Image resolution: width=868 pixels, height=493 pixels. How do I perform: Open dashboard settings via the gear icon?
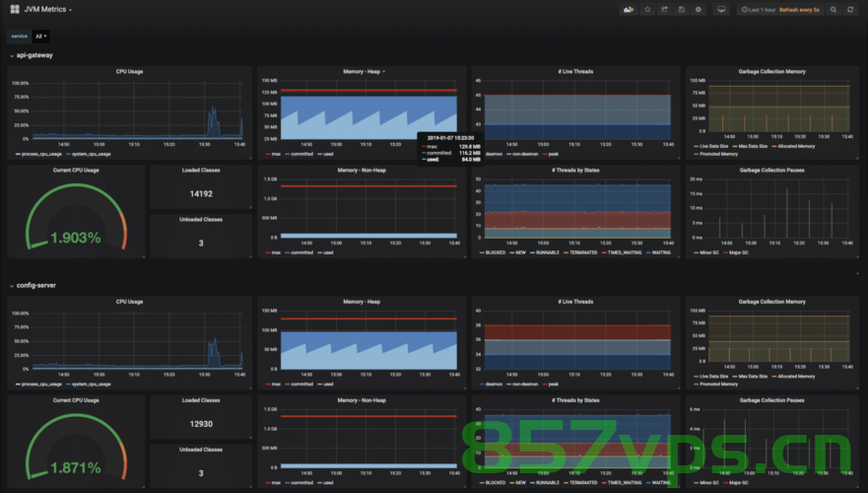pyautogui.click(x=699, y=10)
